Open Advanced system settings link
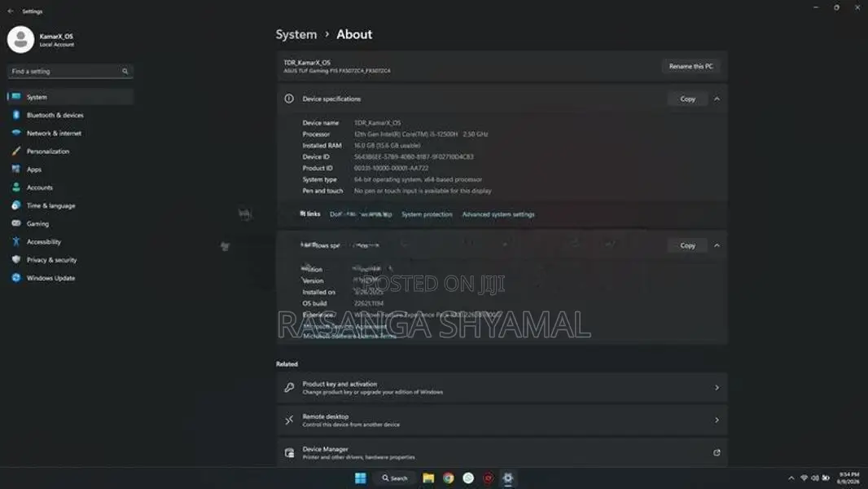 pos(498,214)
